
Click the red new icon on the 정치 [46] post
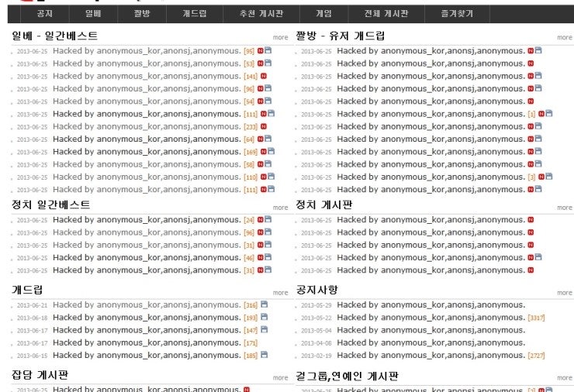point(261,258)
